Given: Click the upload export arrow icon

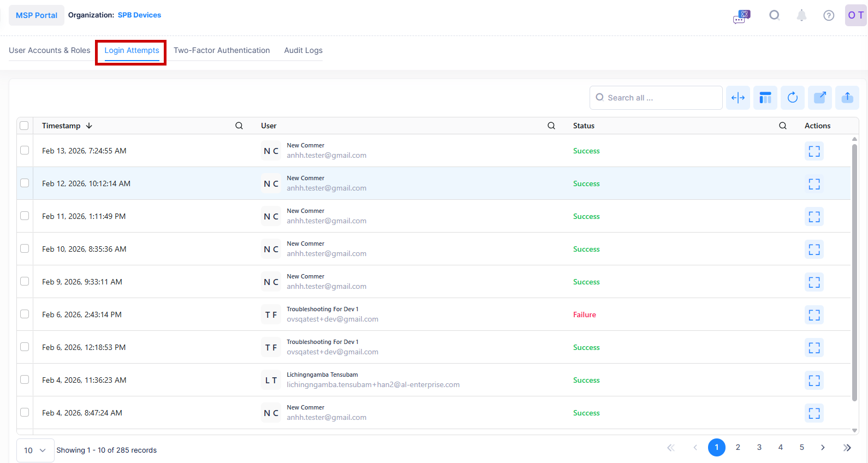Looking at the screenshot, I should click(847, 98).
